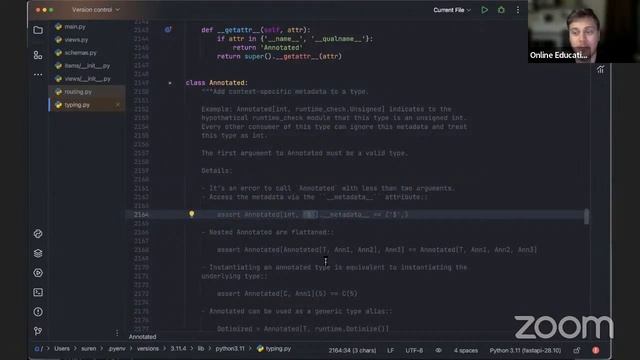Click the highlighted line number 2164 in gutter

(x=141, y=215)
